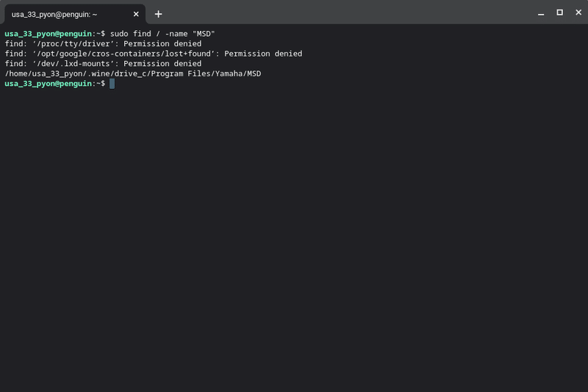Close the usa_33_pyon@penguin terminal tab
588x392 pixels.
coord(136,14)
